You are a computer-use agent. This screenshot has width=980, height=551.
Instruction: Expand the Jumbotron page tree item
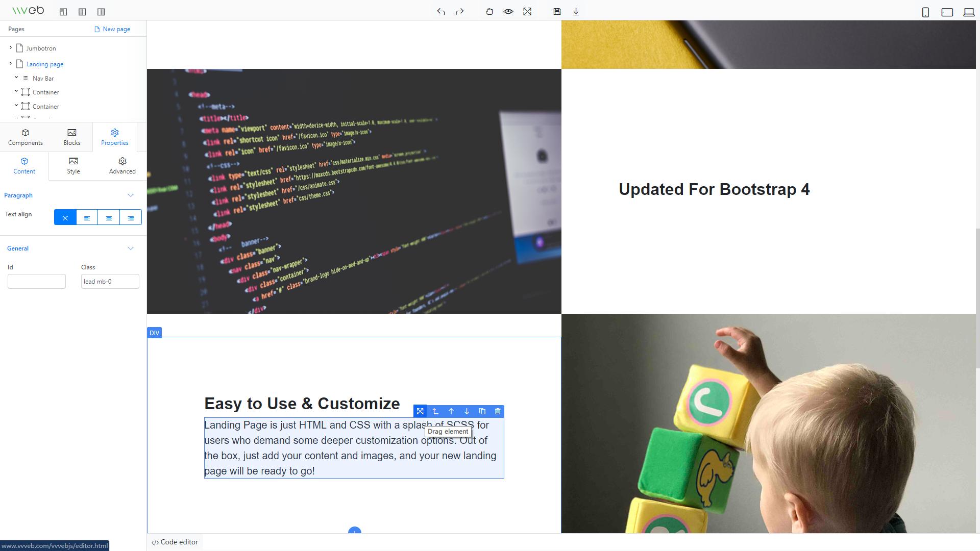click(x=10, y=48)
